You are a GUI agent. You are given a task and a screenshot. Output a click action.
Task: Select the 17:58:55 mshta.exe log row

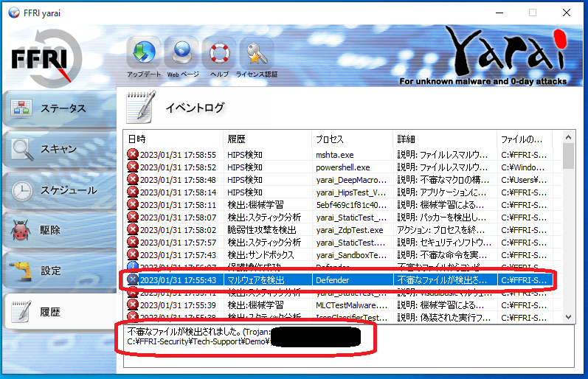click(x=339, y=155)
